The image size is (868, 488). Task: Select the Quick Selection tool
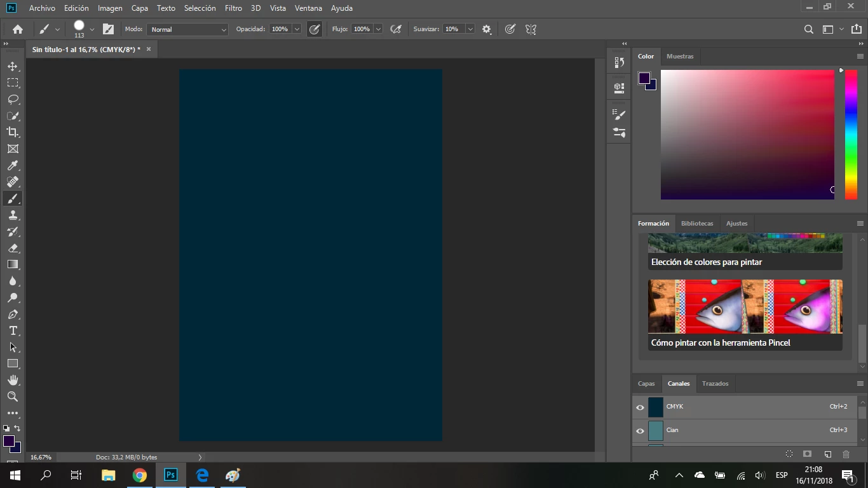pyautogui.click(x=13, y=116)
